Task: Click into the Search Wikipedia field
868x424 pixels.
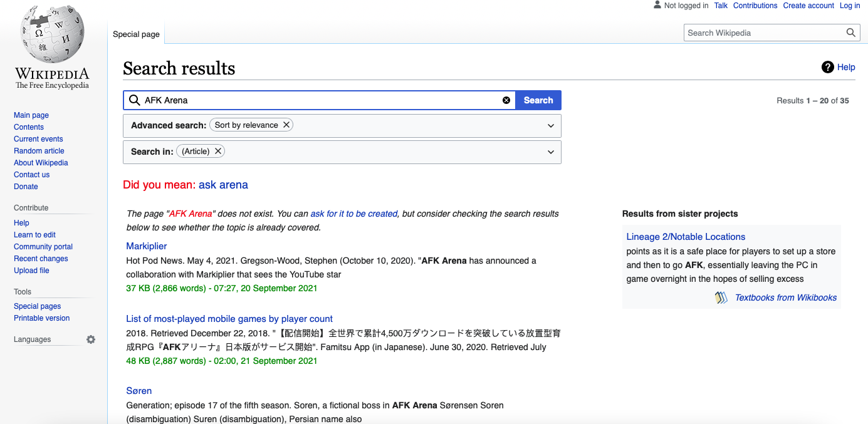Action: (x=763, y=33)
